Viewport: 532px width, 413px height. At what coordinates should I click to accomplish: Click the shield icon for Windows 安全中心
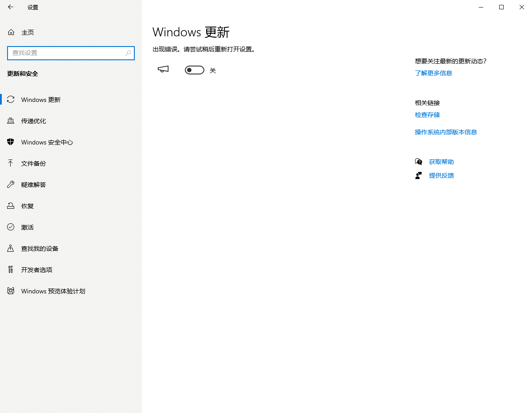coord(11,142)
